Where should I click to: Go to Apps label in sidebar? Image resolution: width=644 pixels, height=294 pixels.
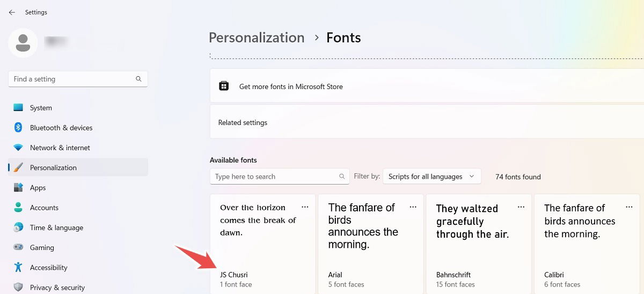pyautogui.click(x=38, y=188)
